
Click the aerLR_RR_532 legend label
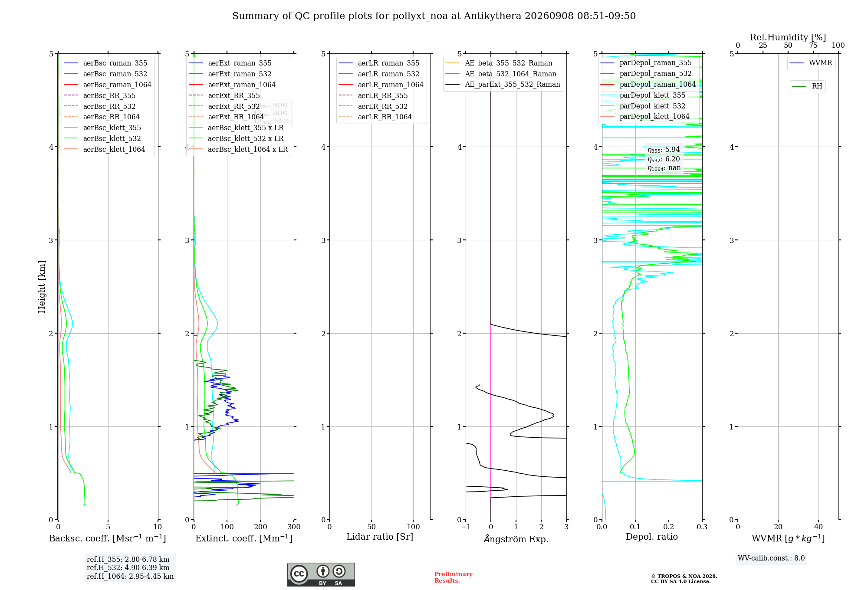[383, 107]
